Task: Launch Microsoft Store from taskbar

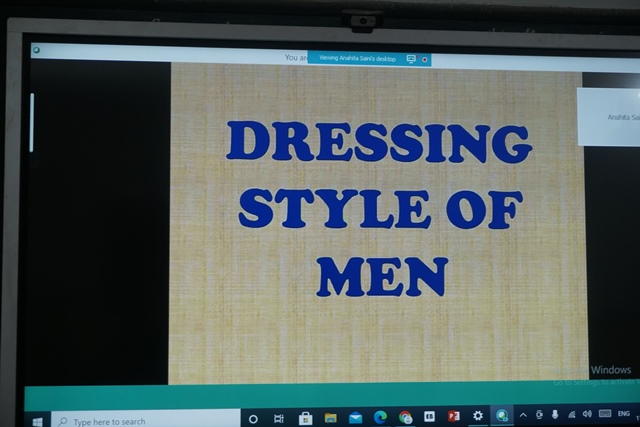Action: pyautogui.click(x=305, y=418)
